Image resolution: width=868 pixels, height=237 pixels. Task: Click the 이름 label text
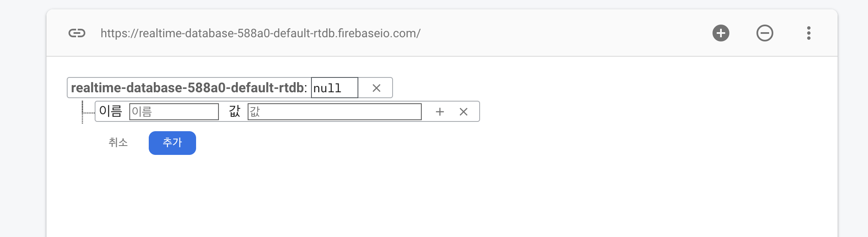pyautogui.click(x=110, y=111)
